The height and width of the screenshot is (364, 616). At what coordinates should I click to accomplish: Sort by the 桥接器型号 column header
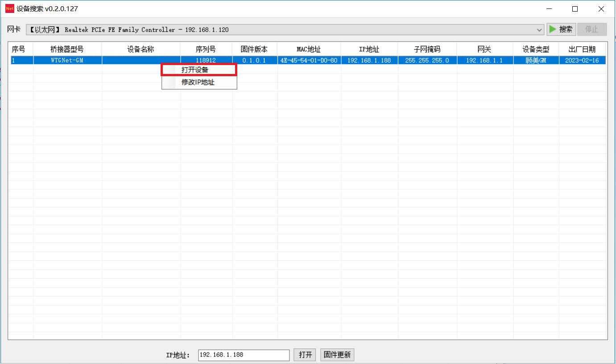coord(67,49)
